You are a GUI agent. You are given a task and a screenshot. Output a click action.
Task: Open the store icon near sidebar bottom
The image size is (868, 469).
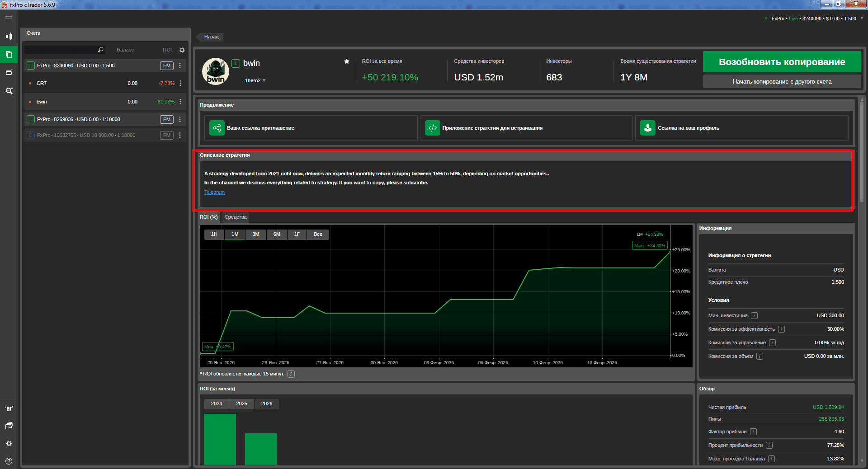coord(9,408)
